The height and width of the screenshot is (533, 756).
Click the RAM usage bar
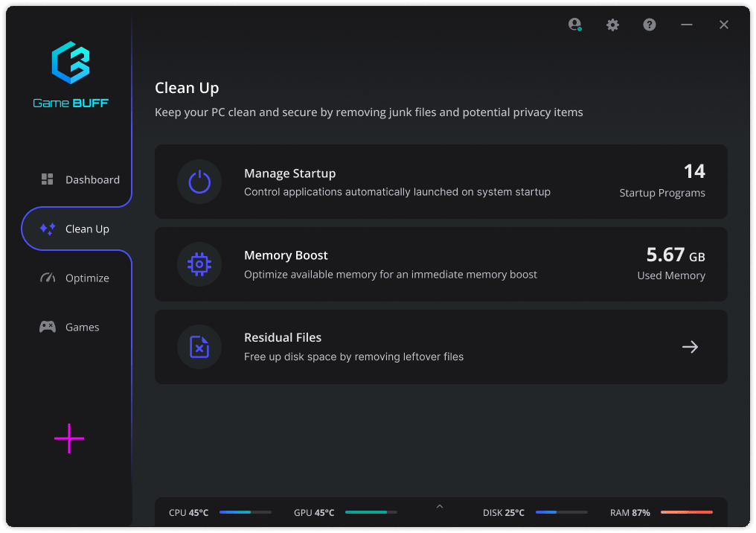(686, 513)
